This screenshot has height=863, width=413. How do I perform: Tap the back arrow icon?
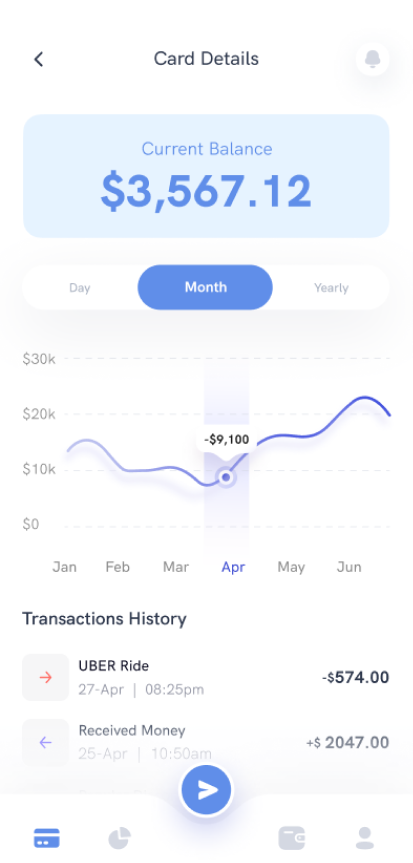coord(39,59)
